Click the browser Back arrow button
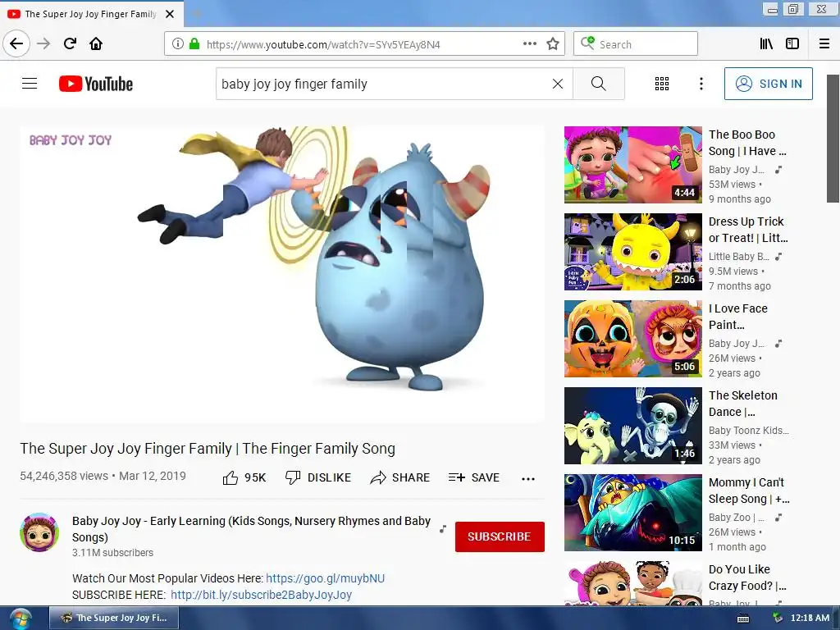The height and width of the screenshot is (630, 840). (x=16, y=43)
